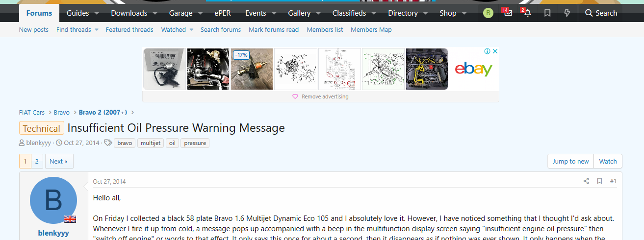This screenshot has width=644, height=240.
Task: Expand the Watched dropdown arrow
Action: point(191,30)
